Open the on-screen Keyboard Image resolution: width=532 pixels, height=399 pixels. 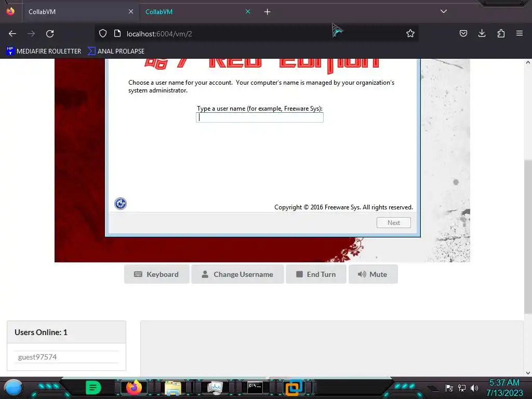click(157, 274)
